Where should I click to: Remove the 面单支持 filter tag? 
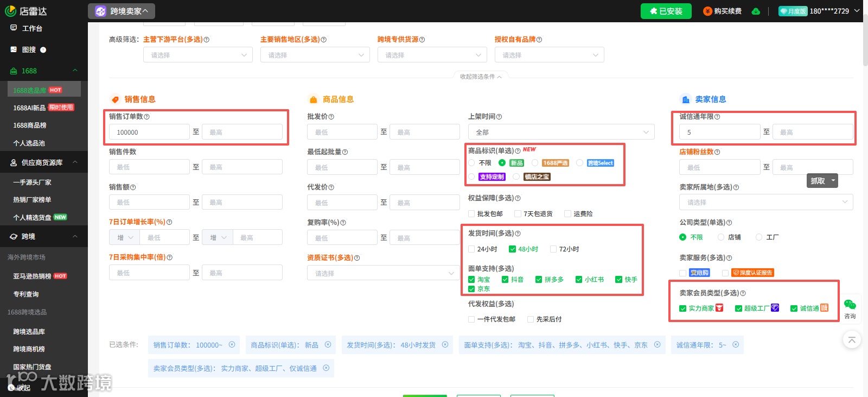[x=657, y=345]
